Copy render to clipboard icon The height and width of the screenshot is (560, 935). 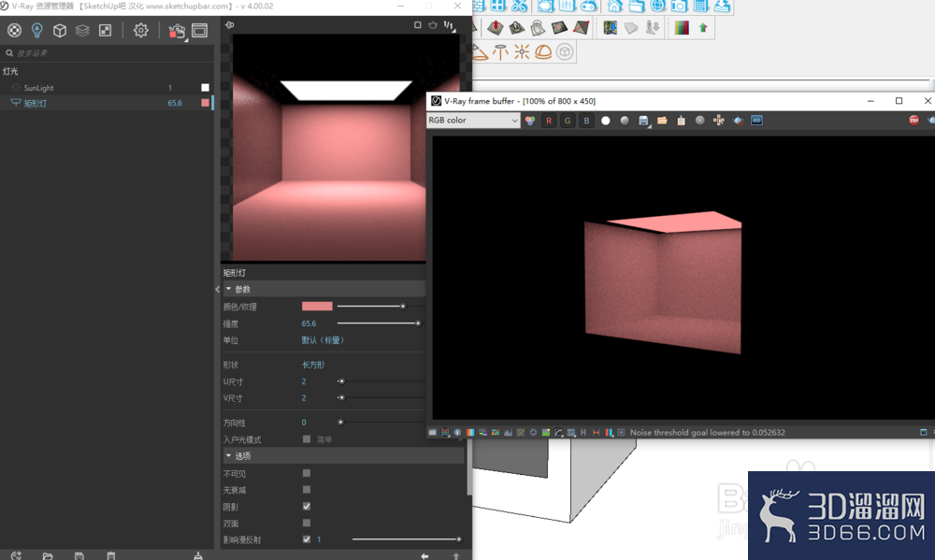coord(681,121)
